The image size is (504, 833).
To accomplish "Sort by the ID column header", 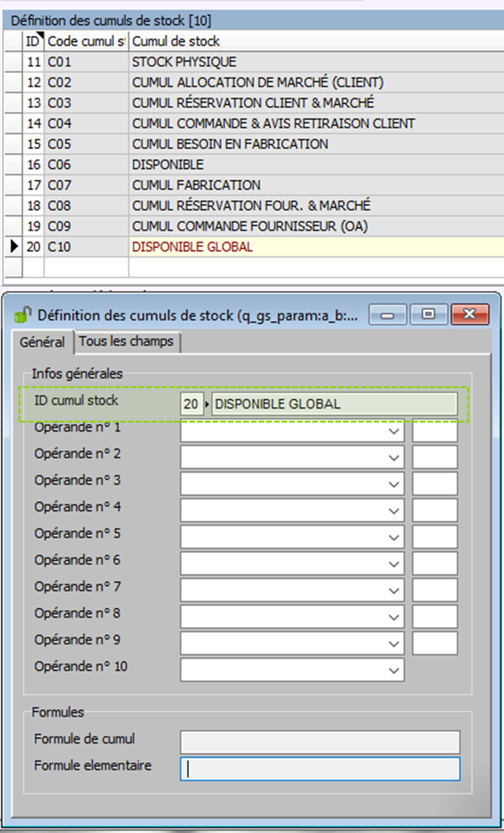I will pyautogui.click(x=33, y=41).
